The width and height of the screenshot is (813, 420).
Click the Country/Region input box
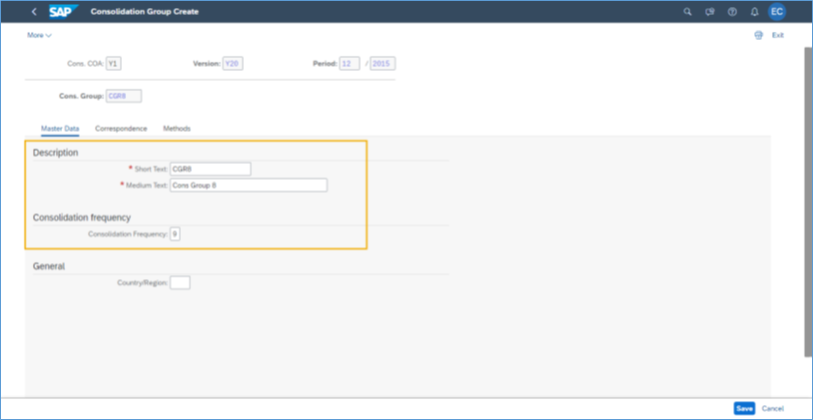pos(179,283)
